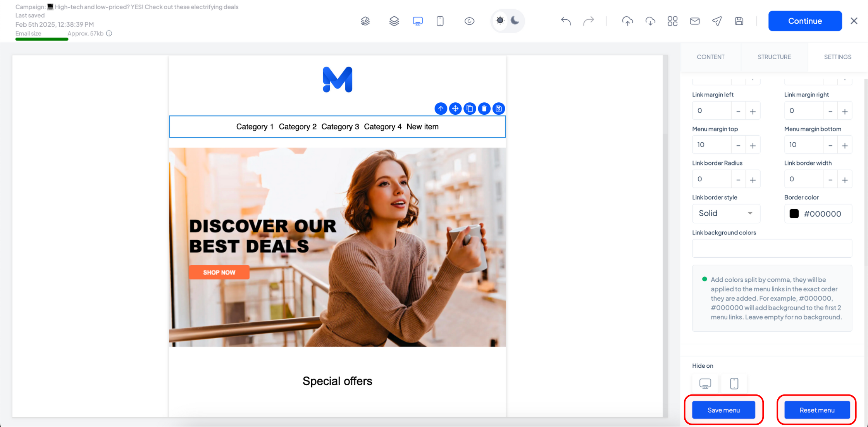
Task: Click the floppy disk save icon
Action: pos(739,21)
